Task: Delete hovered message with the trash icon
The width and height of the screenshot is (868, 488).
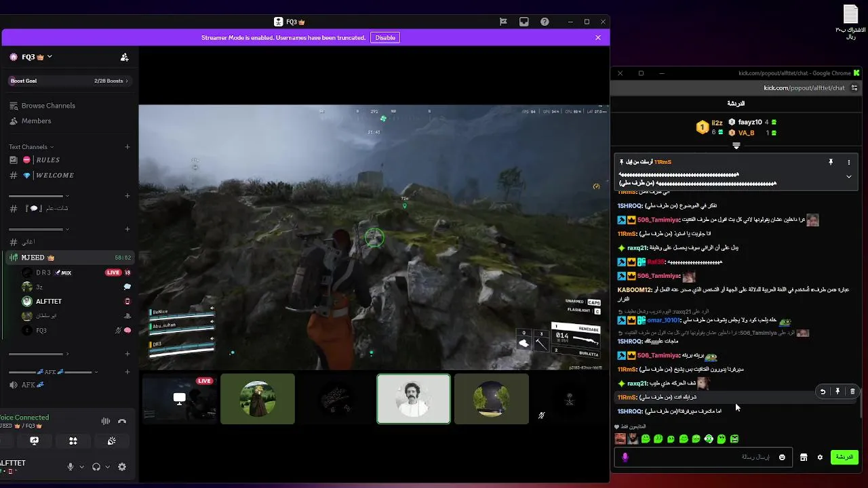Action: click(x=852, y=391)
